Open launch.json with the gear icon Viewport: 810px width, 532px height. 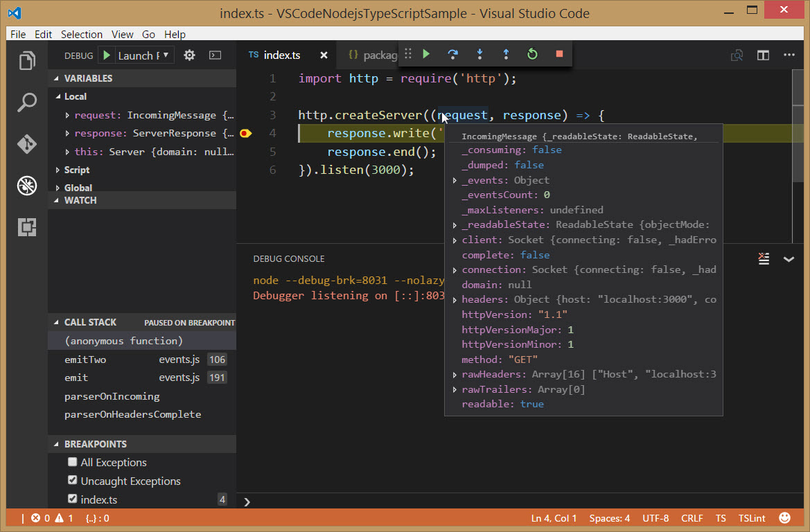coord(190,55)
